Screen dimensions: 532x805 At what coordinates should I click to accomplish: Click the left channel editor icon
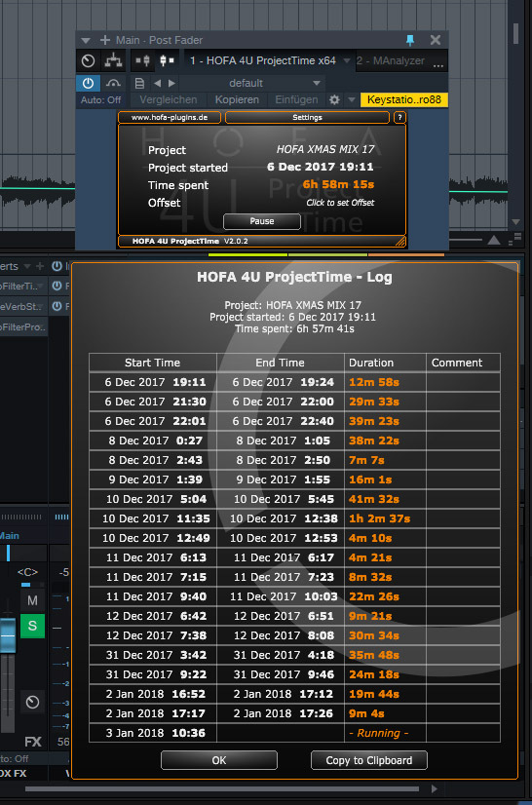tap(143, 60)
